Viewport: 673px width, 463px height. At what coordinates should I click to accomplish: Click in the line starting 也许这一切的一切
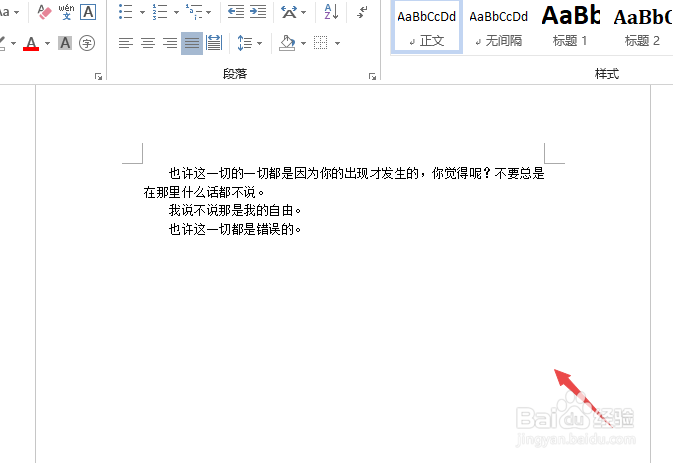356,173
